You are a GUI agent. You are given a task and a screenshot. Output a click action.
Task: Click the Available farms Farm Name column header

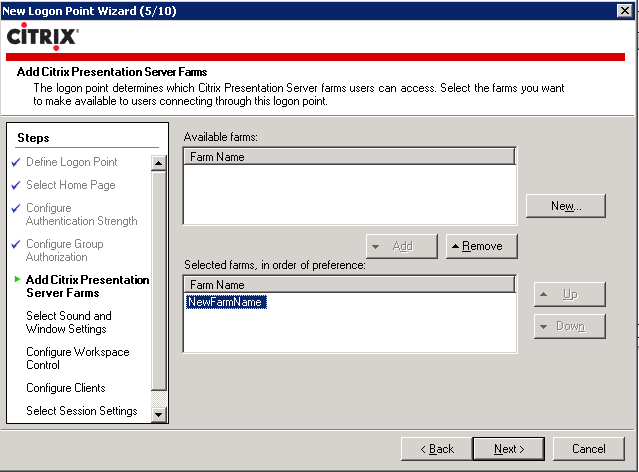tap(350, 157)
